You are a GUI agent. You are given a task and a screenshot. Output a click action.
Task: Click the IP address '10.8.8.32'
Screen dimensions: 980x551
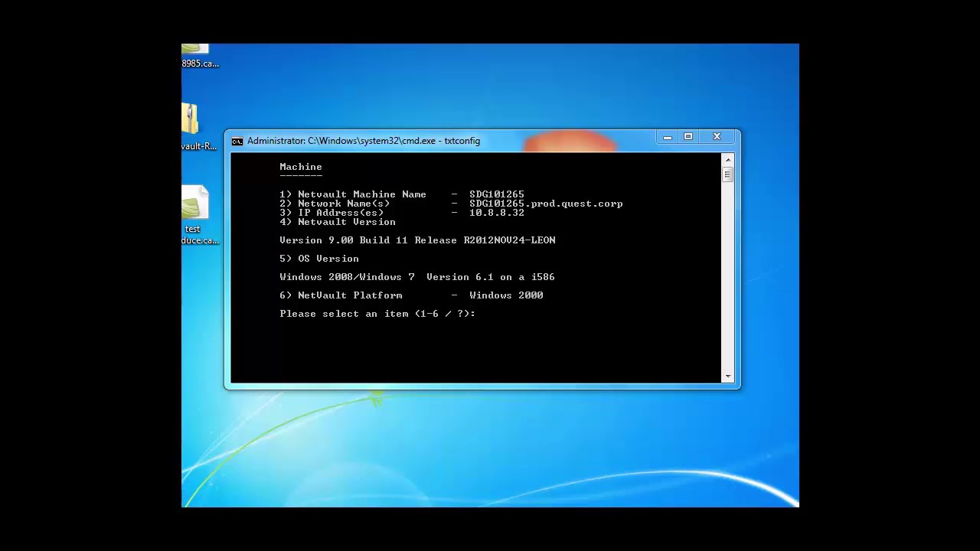[497, 213]
